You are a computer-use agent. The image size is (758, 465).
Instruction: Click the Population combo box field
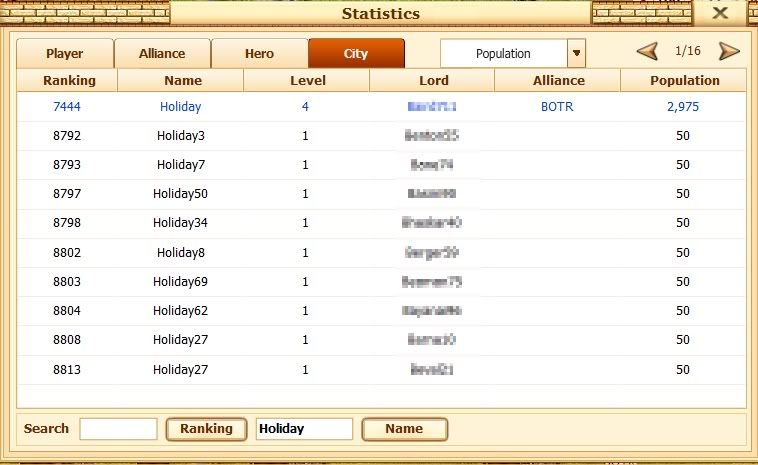coord(504,54)
